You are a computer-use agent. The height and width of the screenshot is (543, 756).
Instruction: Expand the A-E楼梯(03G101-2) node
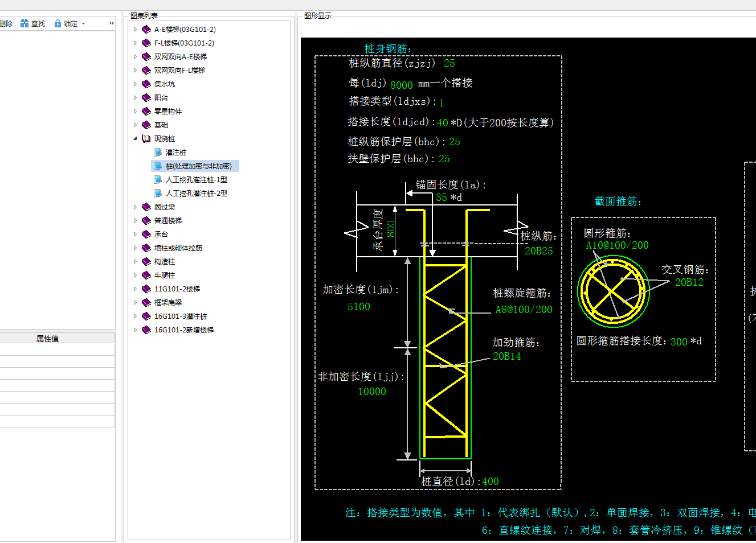(135, 29)
